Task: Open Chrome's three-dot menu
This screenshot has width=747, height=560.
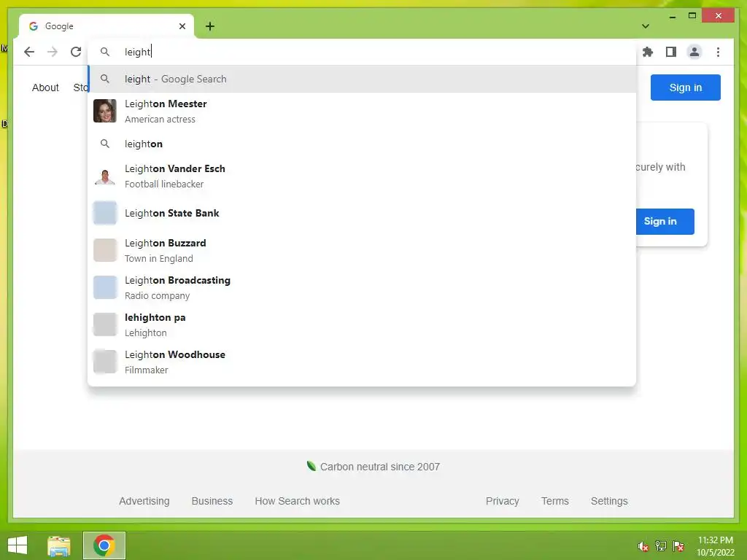Action: (x=718, y=52)
